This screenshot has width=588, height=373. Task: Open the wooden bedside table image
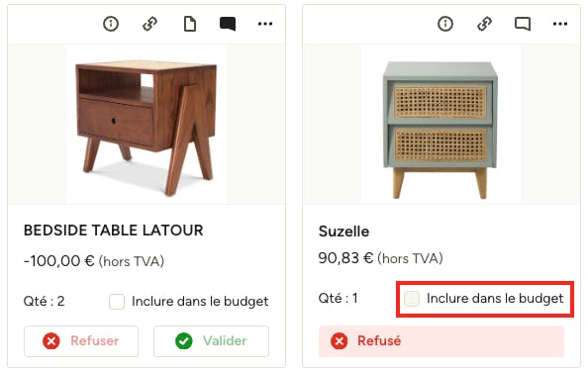[x=146, y=125]
